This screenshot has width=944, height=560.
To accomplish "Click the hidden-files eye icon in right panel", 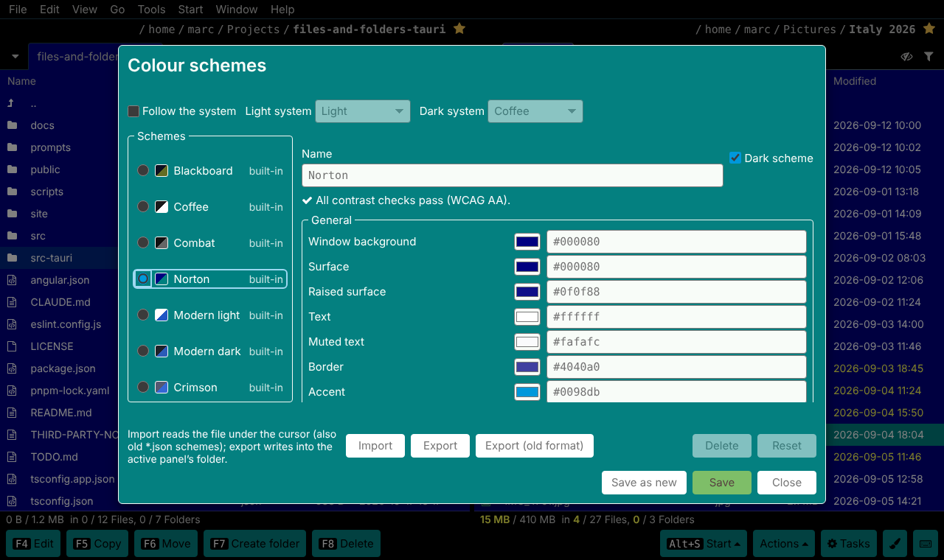I will point(907,57).
